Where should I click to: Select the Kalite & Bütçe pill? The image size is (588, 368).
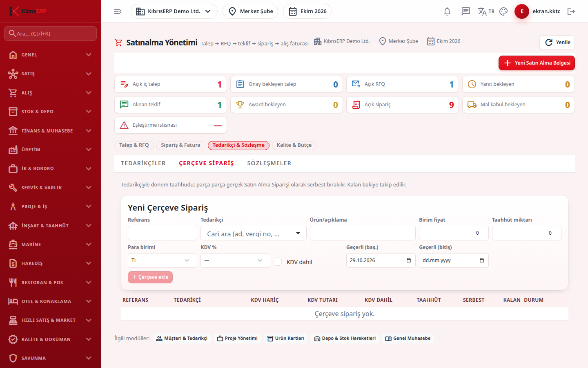click(294, 145)
